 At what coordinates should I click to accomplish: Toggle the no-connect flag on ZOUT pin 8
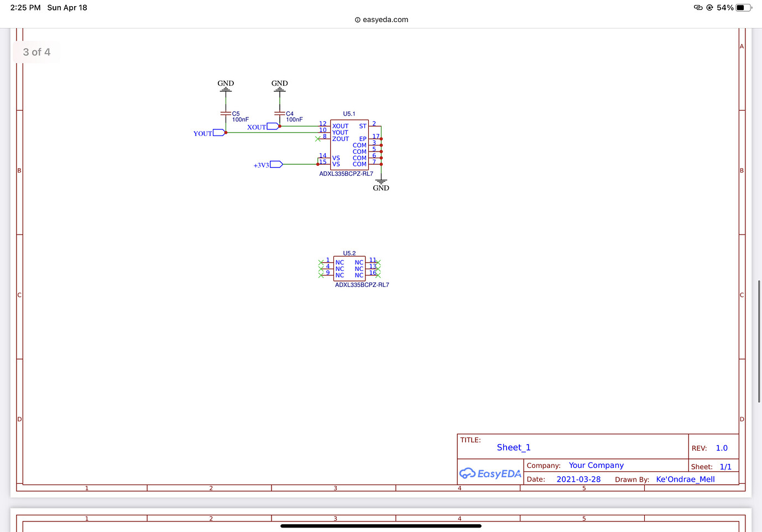point(318,139)
